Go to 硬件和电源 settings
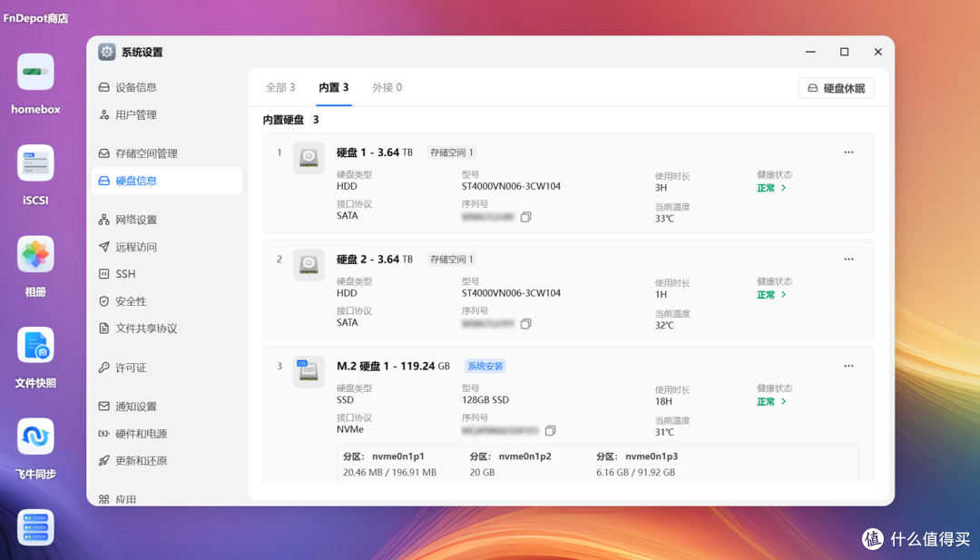The height and width of the screenshot is (560, 980). [x=167, y=433]
